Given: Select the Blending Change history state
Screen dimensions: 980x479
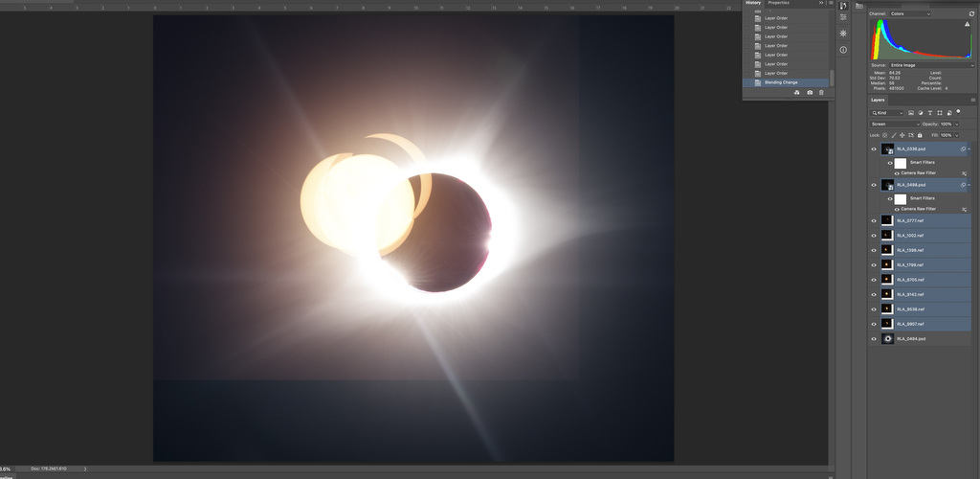Looking at the screenshot, I should coord(786,82).
